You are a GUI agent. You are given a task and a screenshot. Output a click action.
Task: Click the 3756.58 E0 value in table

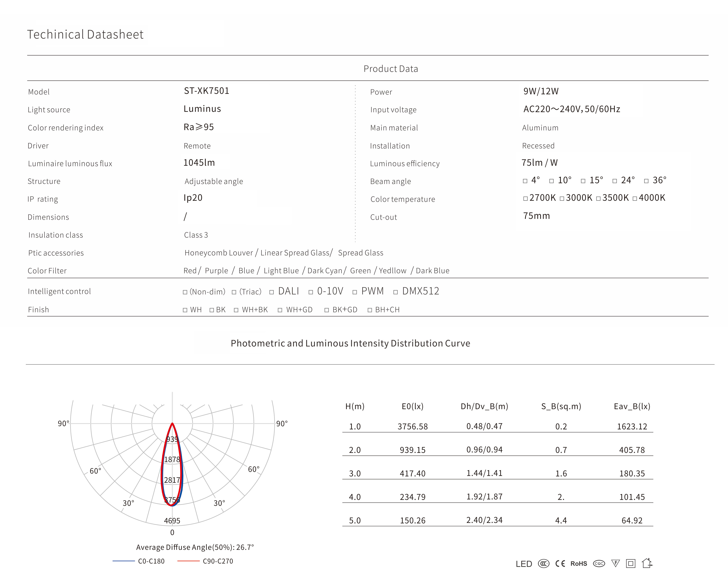tap(412, 426)
